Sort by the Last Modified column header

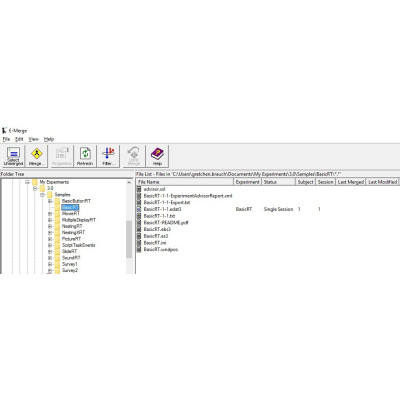pyautogui.click(x=382, y=182)
